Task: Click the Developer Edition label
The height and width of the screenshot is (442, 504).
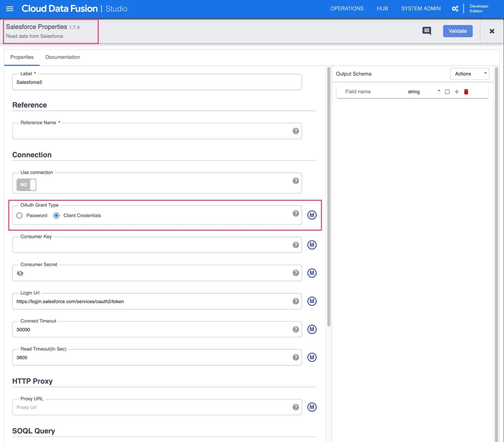Action: tap(479, 9)
